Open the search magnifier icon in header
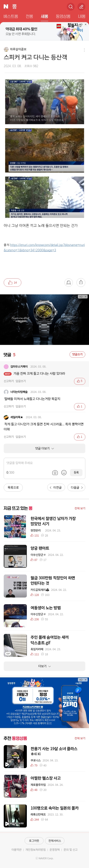This screenshot has width=89, height=868. [70, 6]
